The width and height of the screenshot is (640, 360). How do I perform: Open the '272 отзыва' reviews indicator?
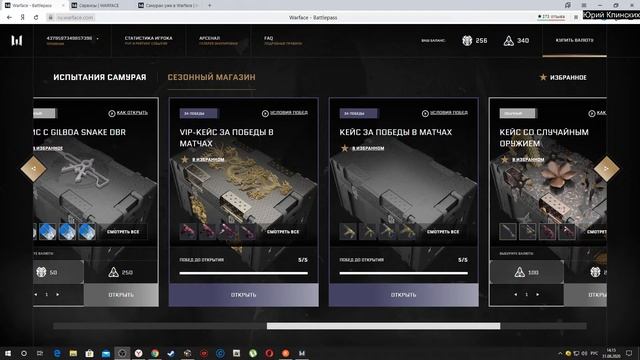(551, 17)
